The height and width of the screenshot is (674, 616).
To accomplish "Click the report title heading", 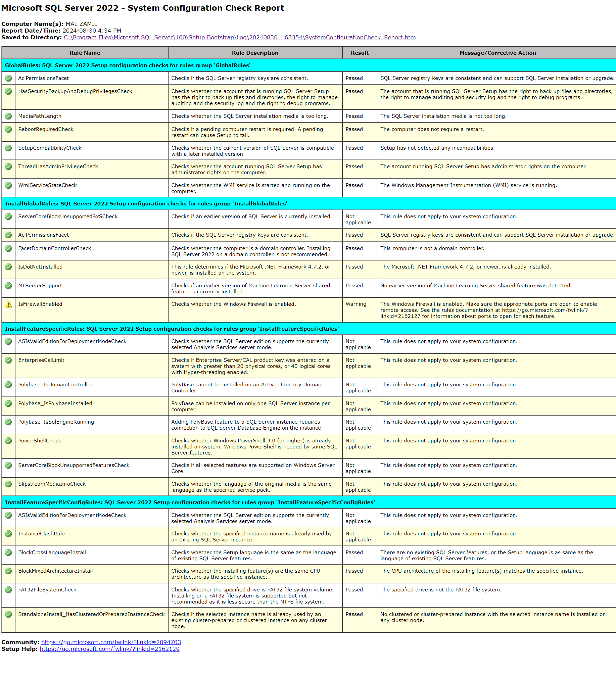I will 143,8.
